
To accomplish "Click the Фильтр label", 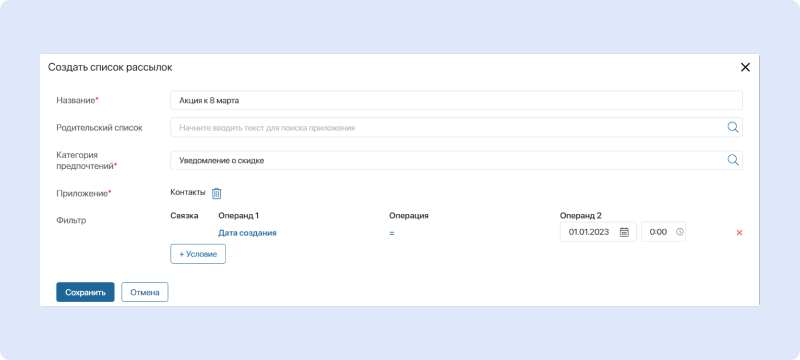I will [x=71, y=220].
